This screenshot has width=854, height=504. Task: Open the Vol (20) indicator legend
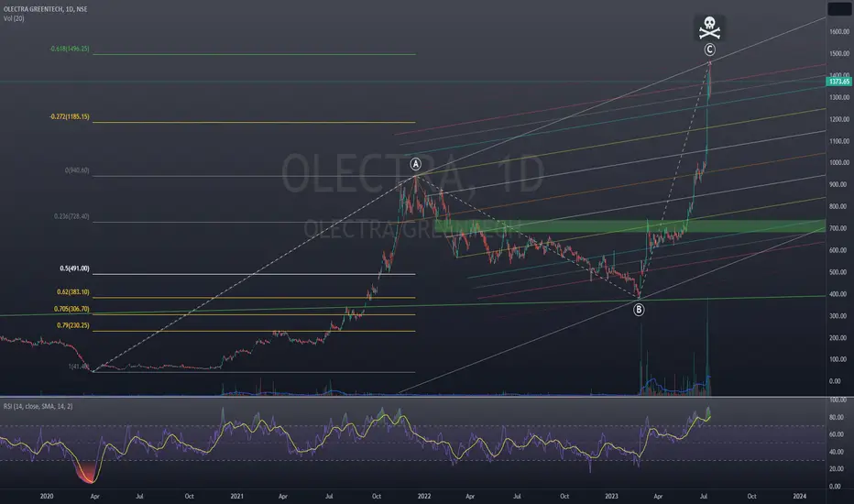point(14,18)
